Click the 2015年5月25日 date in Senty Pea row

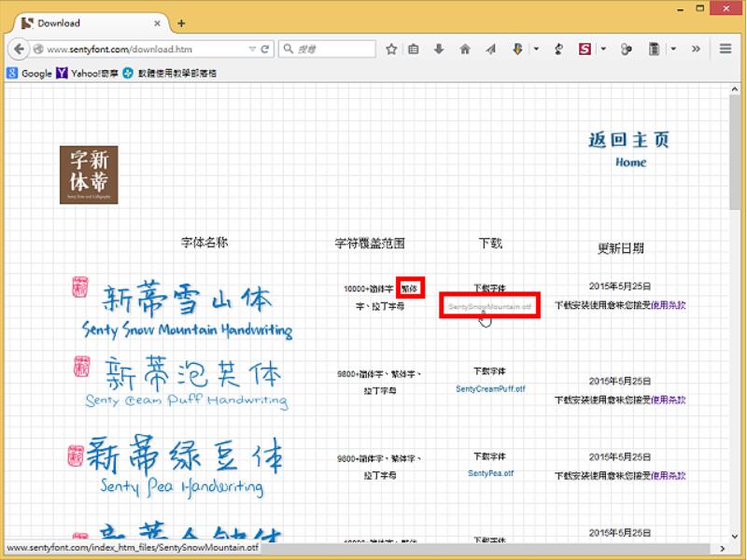(620, 457)
